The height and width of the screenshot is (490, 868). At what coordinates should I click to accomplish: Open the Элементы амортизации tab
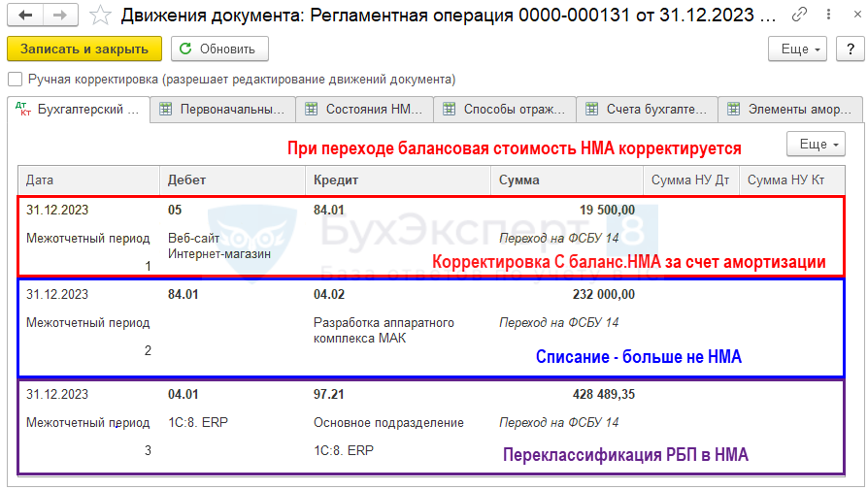pyautogui.click(x=790, y=110)
